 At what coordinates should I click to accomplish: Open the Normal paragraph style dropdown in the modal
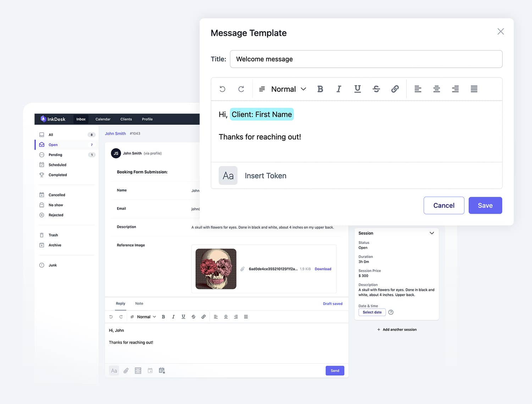283,89
